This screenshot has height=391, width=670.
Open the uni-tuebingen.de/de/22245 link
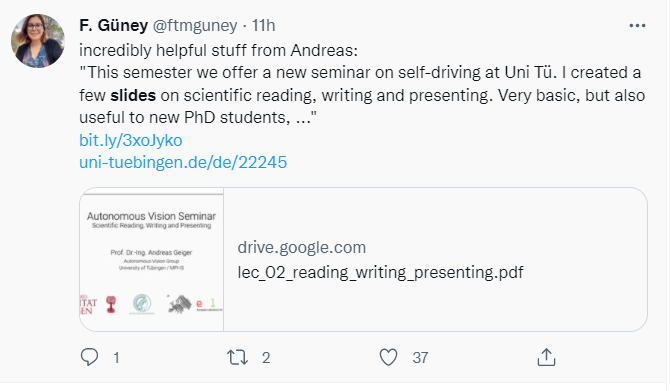[x=183, y=162]
